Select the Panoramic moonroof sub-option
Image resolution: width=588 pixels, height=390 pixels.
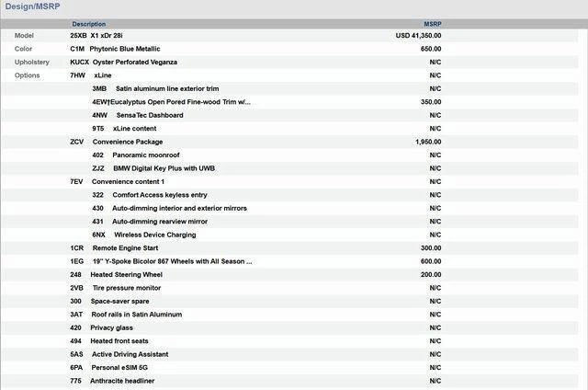point(145,155)
